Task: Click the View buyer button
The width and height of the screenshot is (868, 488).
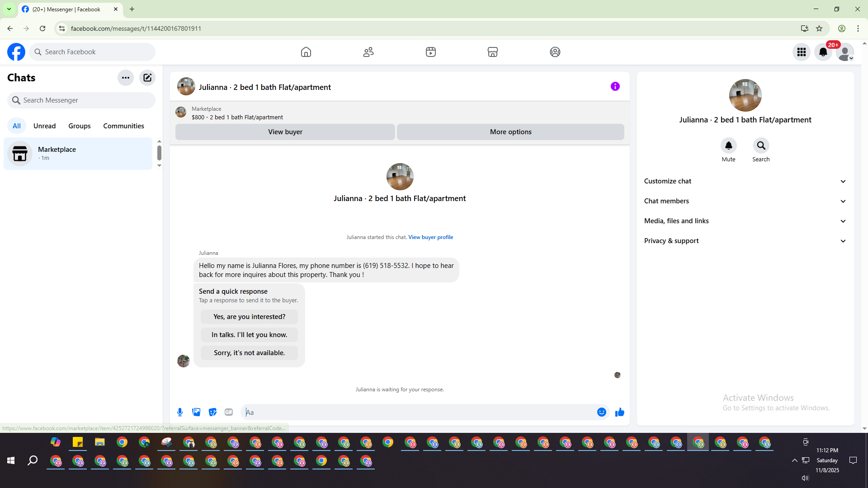Action: coord(285,132)
